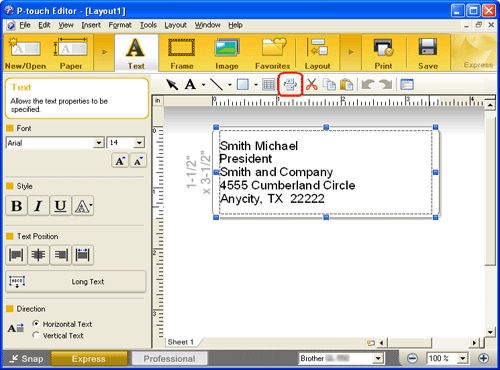Copy selection with the copy icon
500x370 pixels.
click(x=330, y=84)
